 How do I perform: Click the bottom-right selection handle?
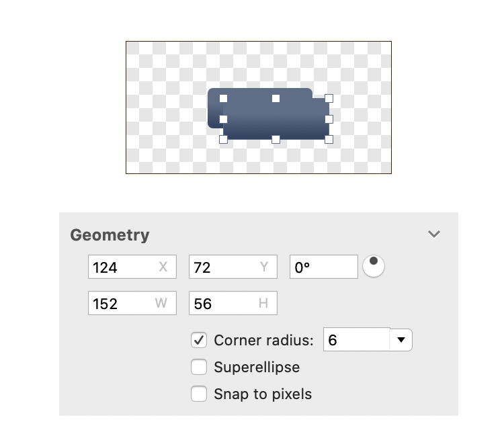pyautogui.click(x=329, y=140)
